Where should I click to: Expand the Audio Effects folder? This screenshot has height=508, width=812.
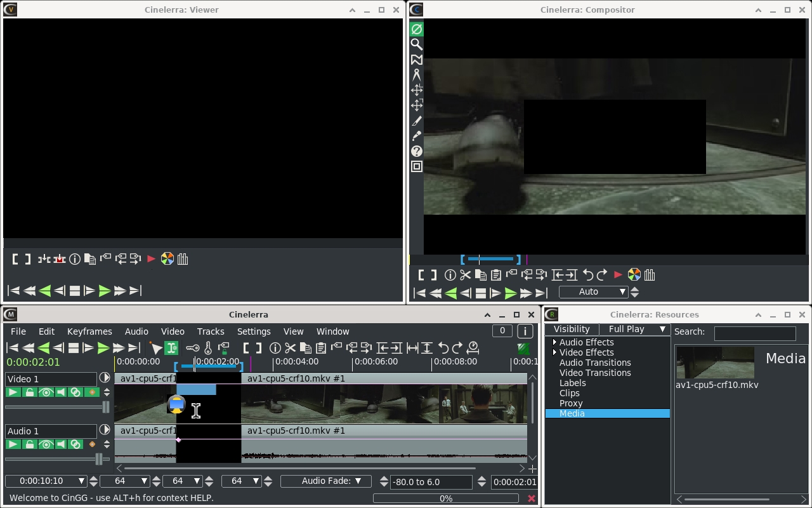click(x=554, y=342)
